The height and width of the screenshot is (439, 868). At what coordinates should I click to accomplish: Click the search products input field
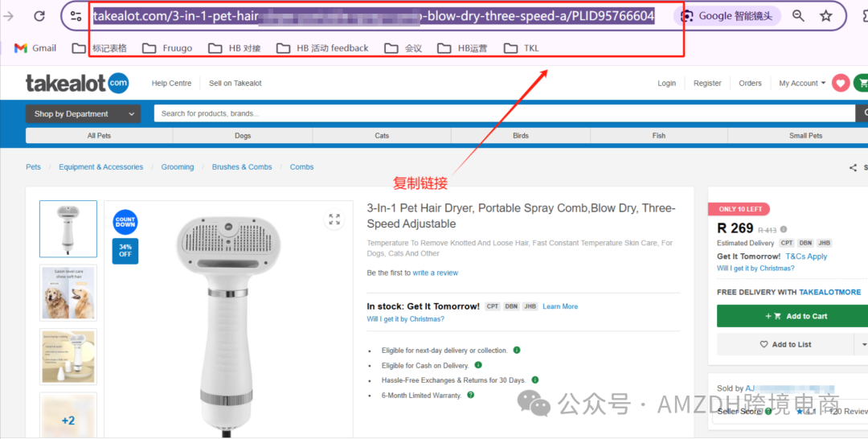click(504, 113)
